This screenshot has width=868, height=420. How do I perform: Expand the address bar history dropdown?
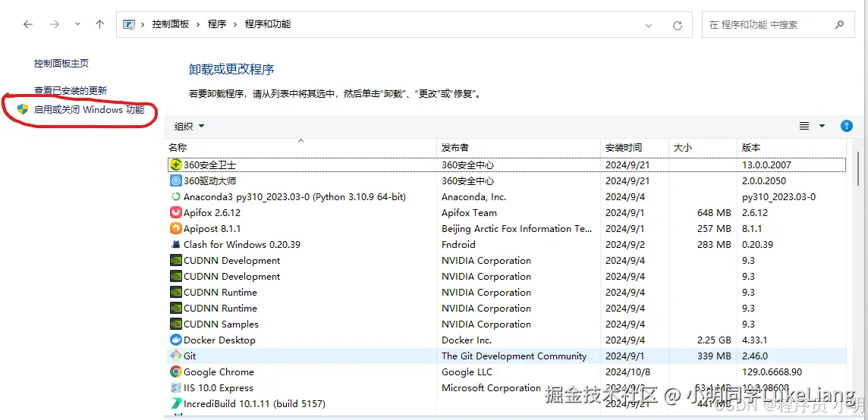tap(649, 25)
